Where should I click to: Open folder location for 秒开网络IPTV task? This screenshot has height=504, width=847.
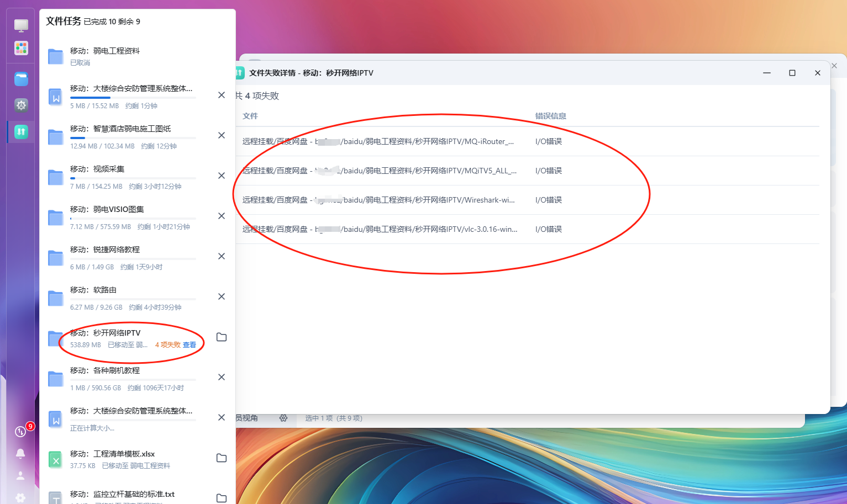[x=222, y=337]
